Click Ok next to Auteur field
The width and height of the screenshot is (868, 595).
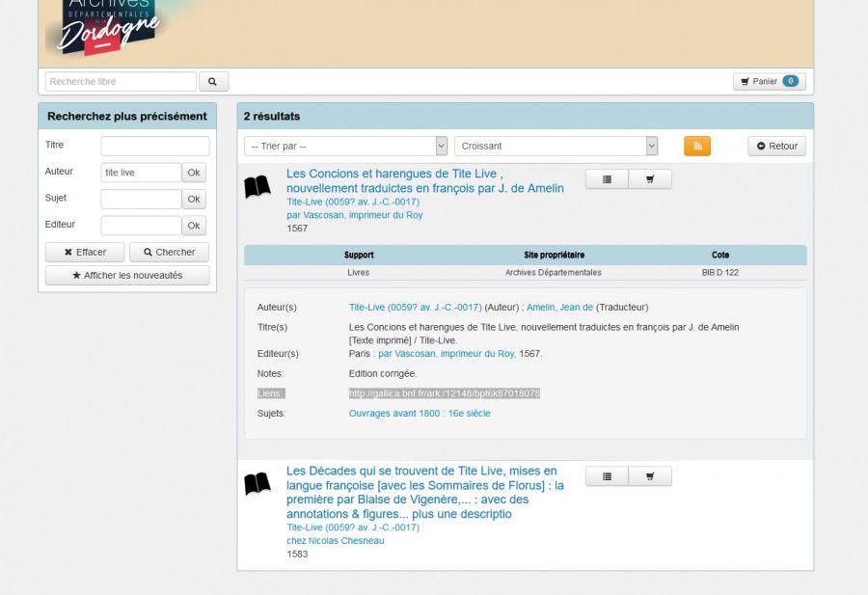(194, 173)
